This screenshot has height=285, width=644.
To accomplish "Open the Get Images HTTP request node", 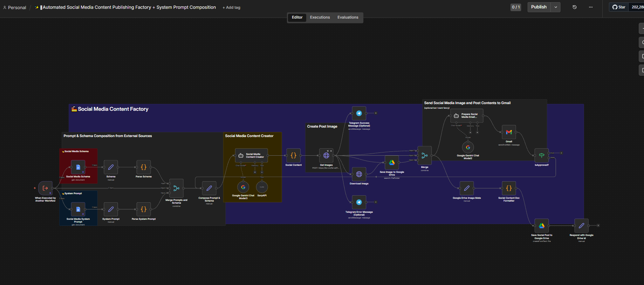I will (x=326, y=155).
